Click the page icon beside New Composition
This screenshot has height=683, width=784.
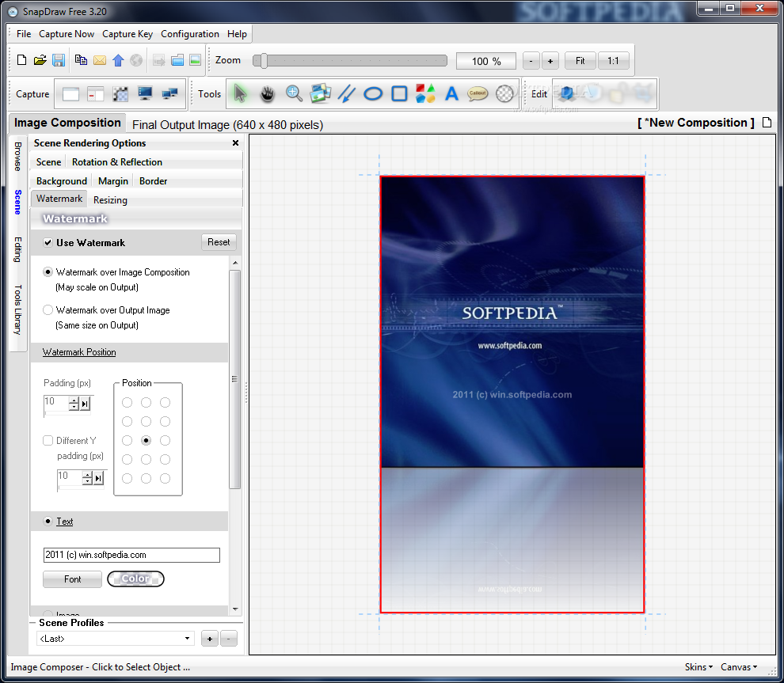(x=767, y=123)
